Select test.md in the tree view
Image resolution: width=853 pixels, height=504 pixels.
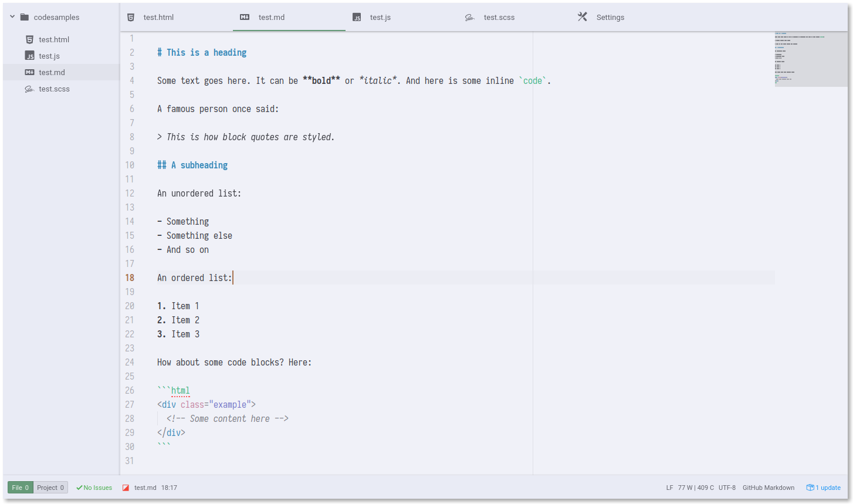point(62,72)
